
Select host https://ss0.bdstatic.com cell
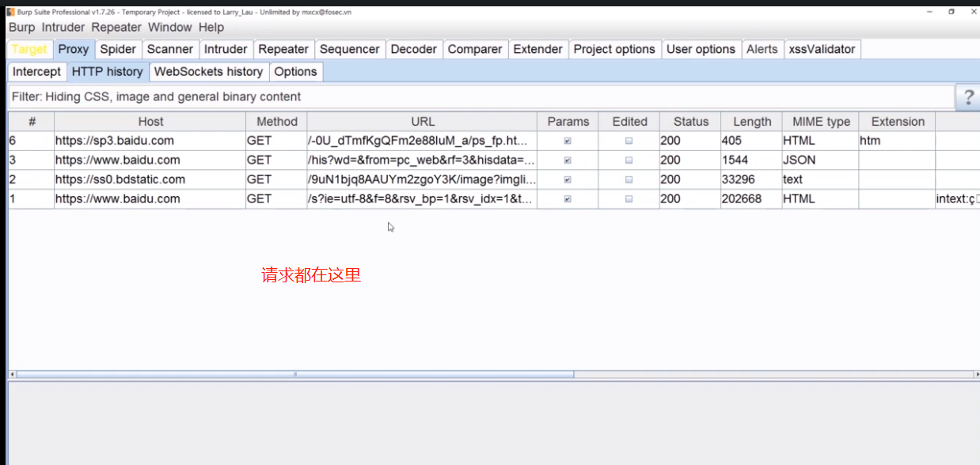tap(150, 180)
